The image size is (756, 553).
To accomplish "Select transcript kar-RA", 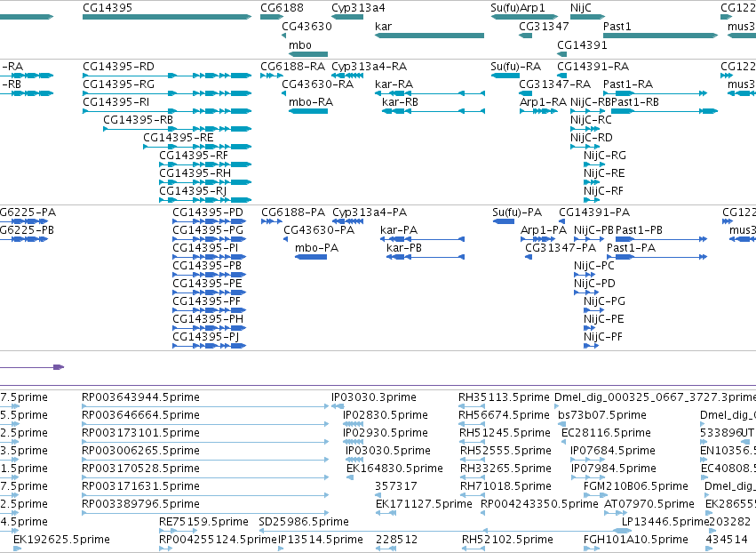I will (x=394, y=84).
